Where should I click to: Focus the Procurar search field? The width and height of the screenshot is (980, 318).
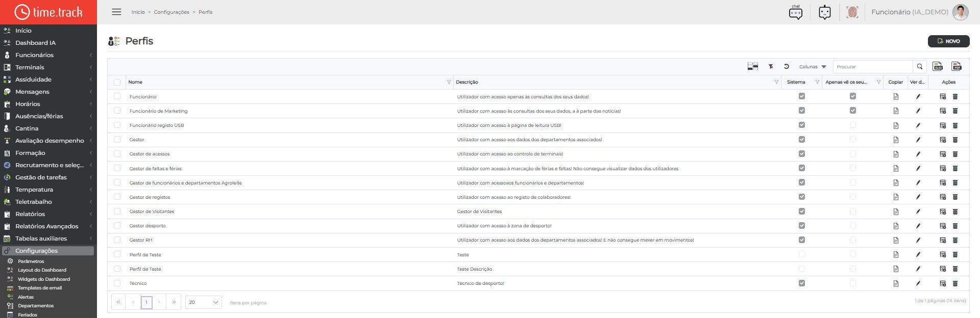pyautogui.click(x=873, y=67)
